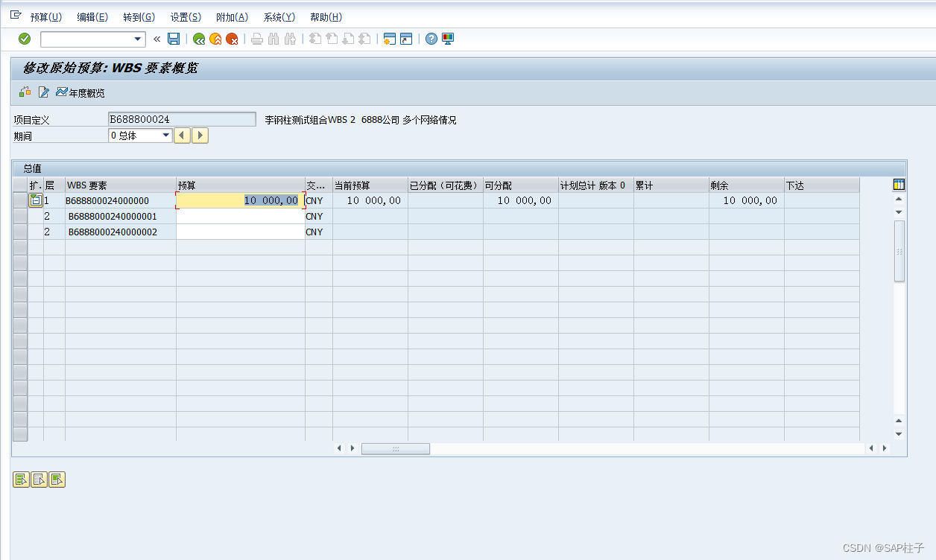
Task: Click the green Back arrow icon
Action: click(x=199, y=39)
